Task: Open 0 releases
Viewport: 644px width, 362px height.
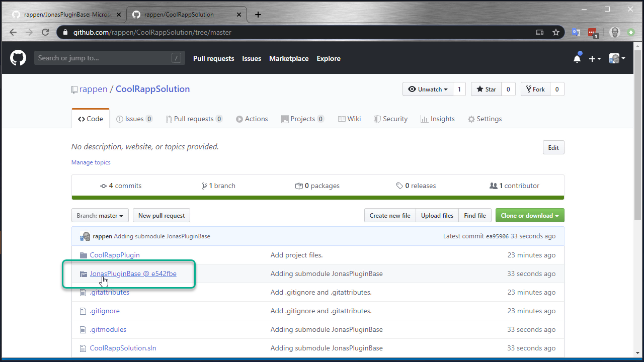Action: click(x=416, y=186)
